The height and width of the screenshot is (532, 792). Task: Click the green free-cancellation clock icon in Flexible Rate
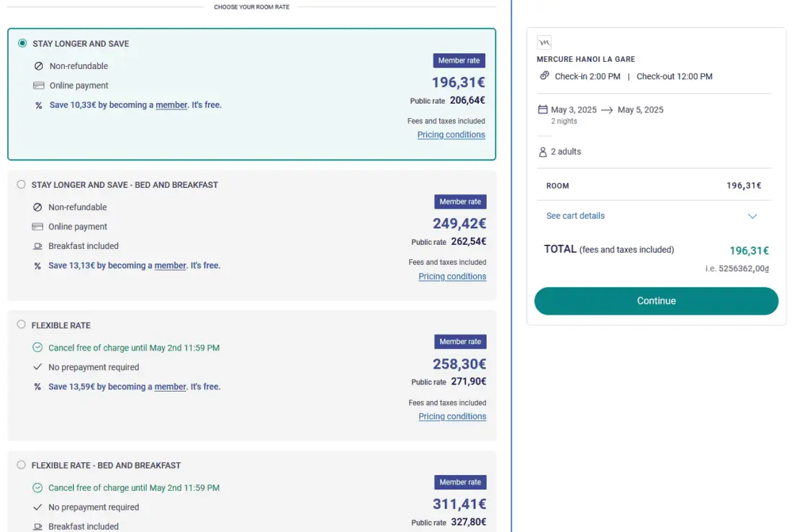coord(37,348)
